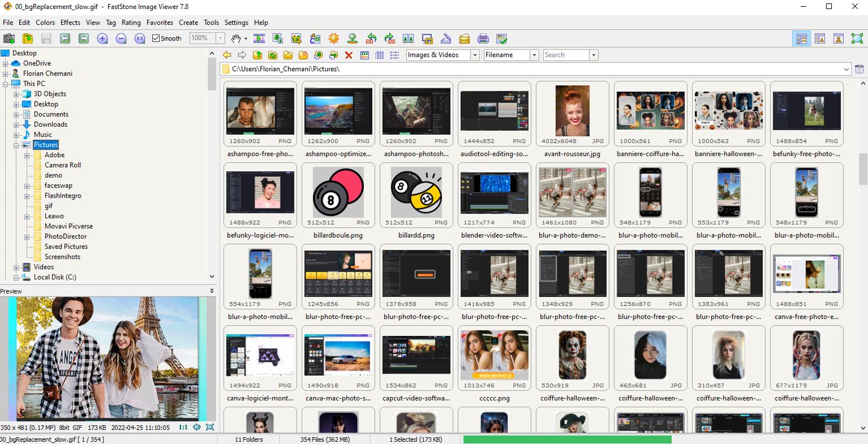Screen dimensions: 868x444
Task: Click the Up one level folder button
Action: (257, 55)
